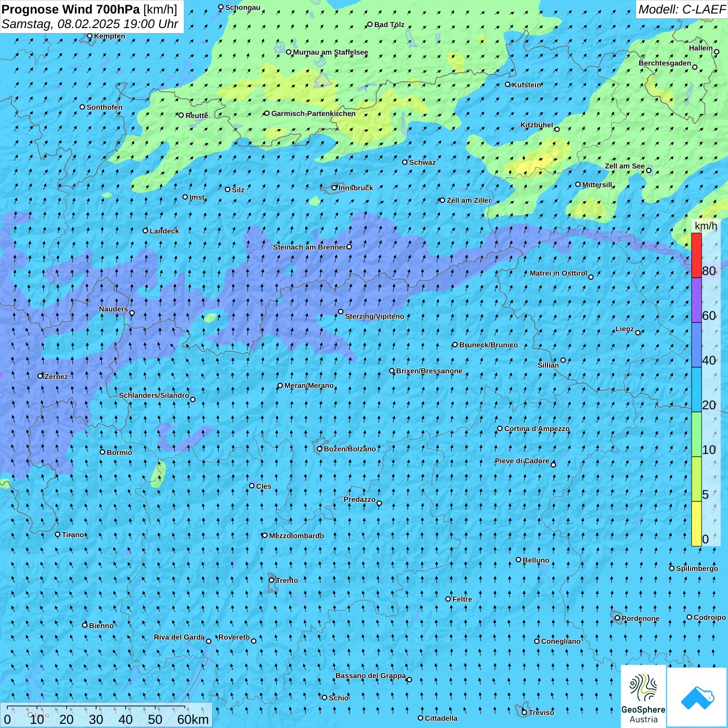Click the blue cloud logo icon
Viewport: 728px width, 728px height.
pyautogui.click(x=697, y=697)
